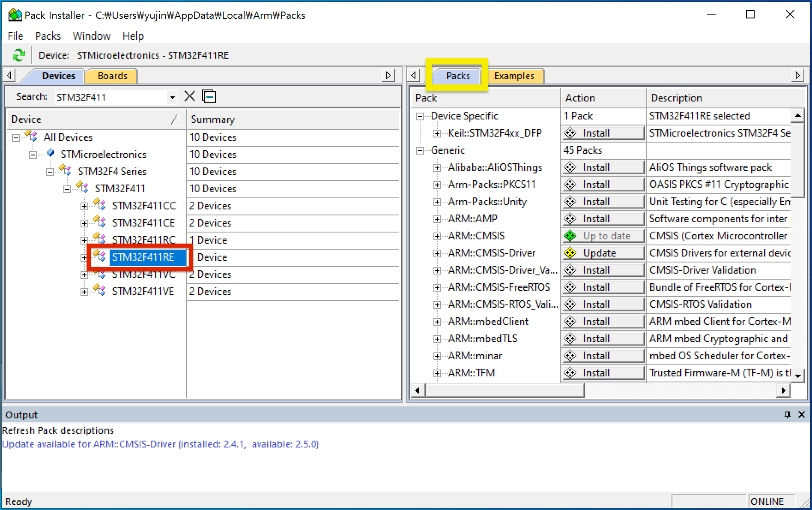Switch to the Examples tab
Screen dimensions: 812x510
pos(514,76)
